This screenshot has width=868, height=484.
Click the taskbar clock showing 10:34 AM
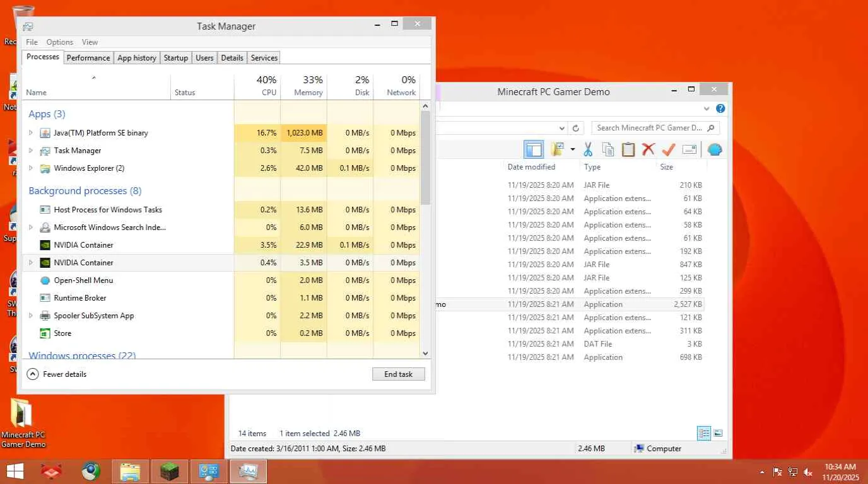point(841,472)
